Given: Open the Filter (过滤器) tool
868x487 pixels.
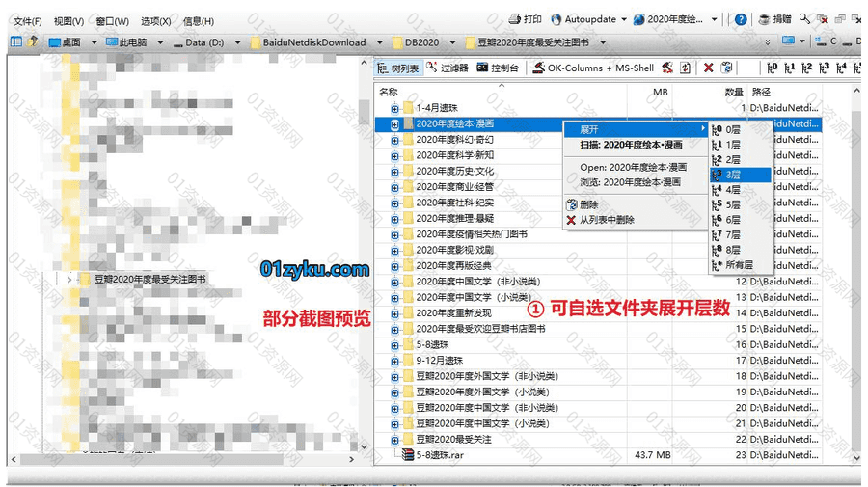Looking at the screenshot, I should (x=447, y=68).
